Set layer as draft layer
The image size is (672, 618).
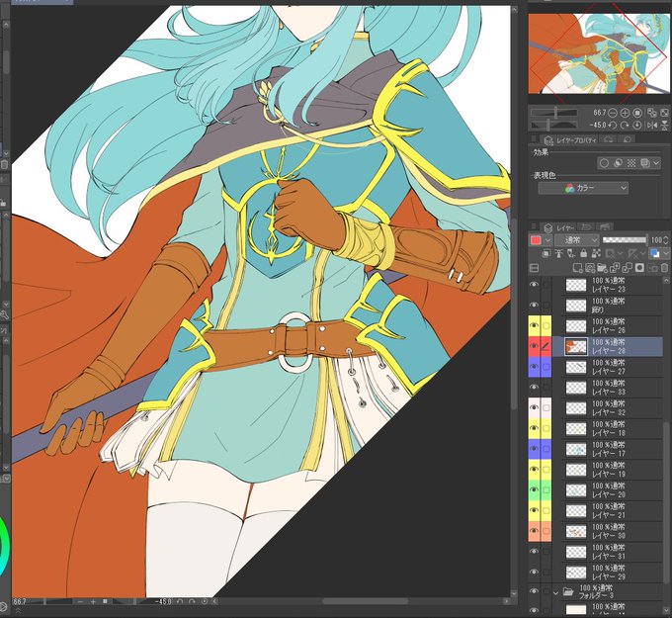tap(571, 254)
